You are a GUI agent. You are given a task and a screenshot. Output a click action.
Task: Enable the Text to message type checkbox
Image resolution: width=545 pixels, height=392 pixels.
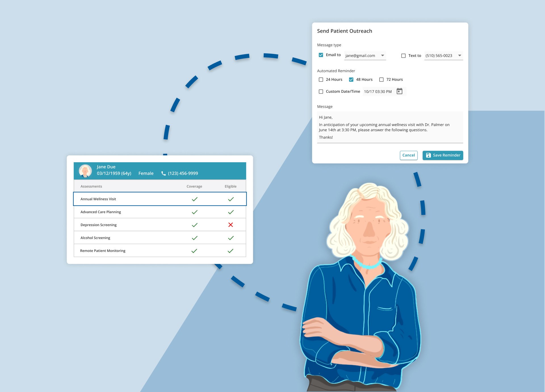click(x=403, y=55)
